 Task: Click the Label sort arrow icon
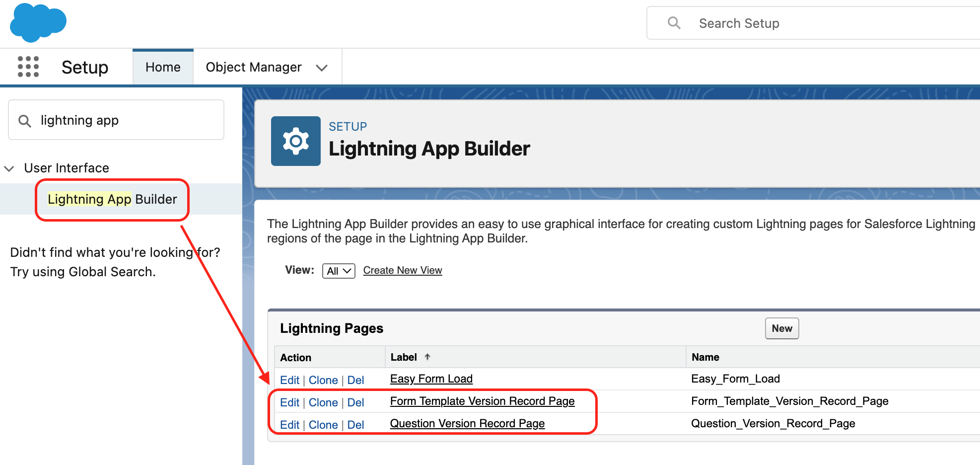(427, 357)
